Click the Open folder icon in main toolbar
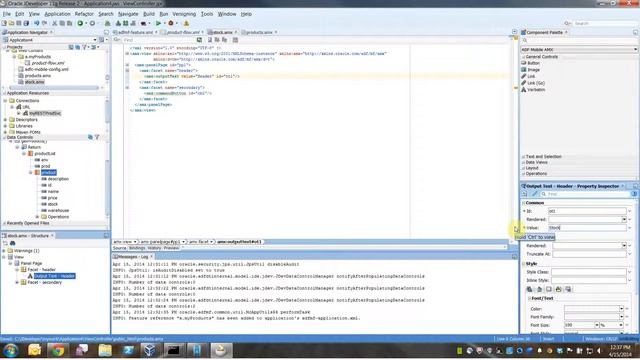640x360 pixels. [11, 23]
